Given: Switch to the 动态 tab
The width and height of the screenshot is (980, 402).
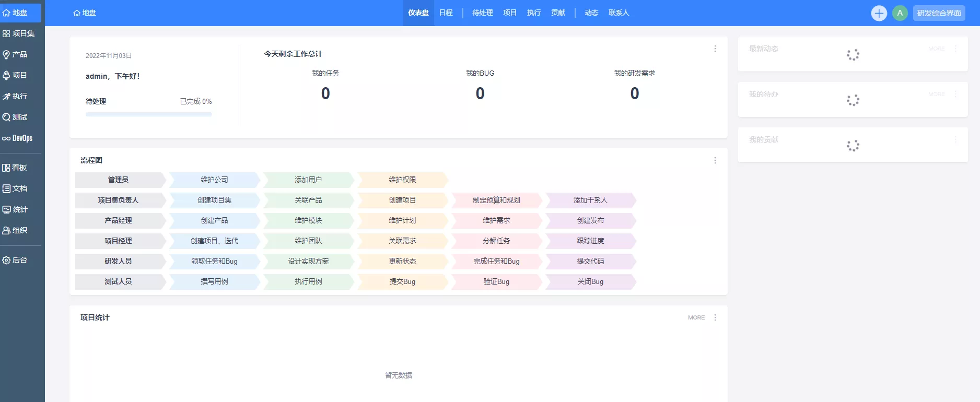Looking at the screenshot, I should [591, 13].
